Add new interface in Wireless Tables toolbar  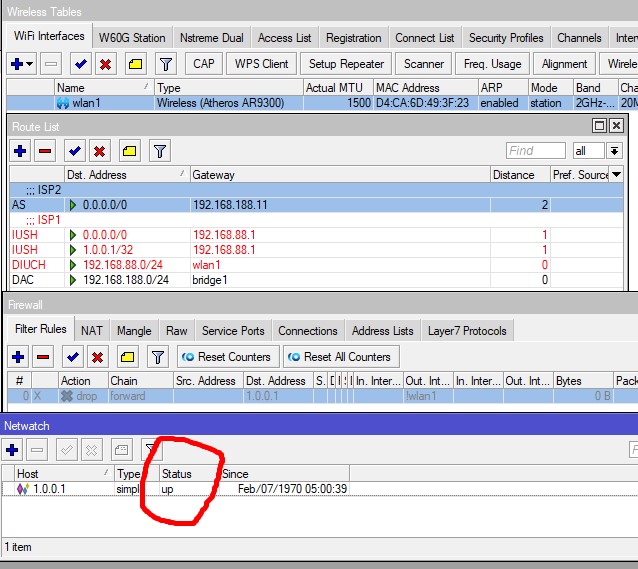point(22,64)
